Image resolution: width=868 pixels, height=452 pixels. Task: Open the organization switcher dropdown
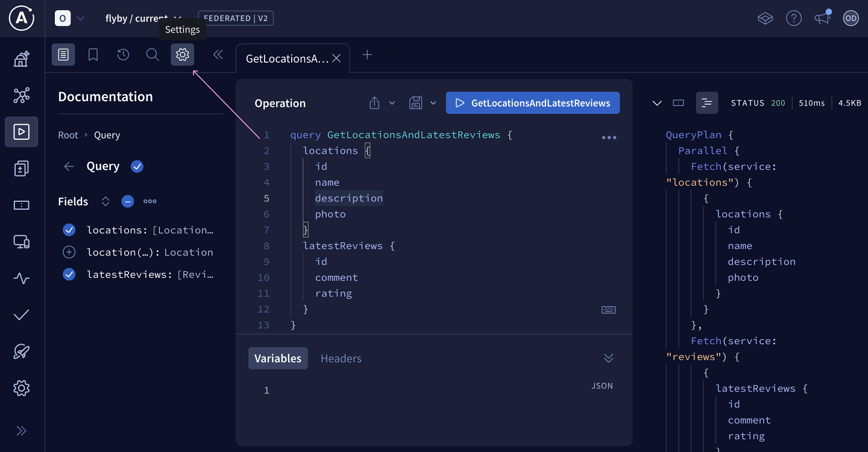point(71,18)
